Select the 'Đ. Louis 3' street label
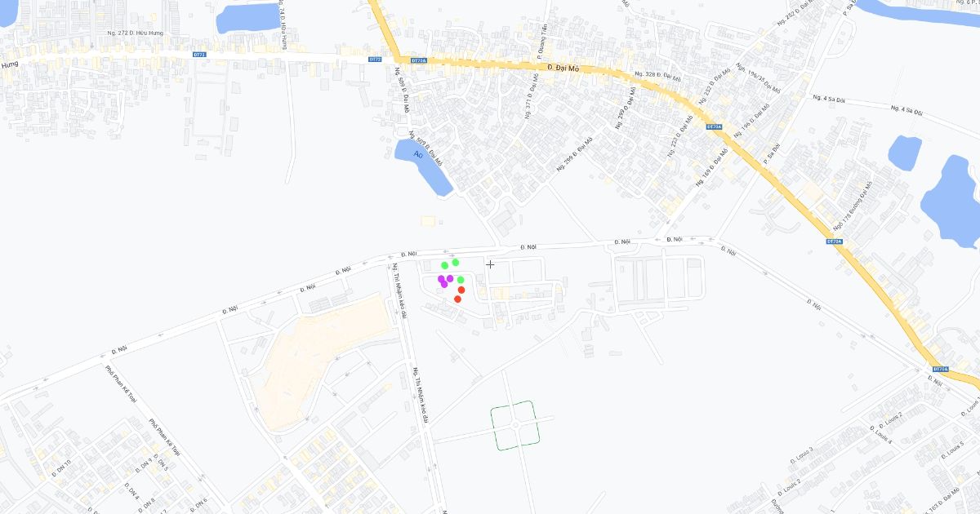 click(802, 456)
